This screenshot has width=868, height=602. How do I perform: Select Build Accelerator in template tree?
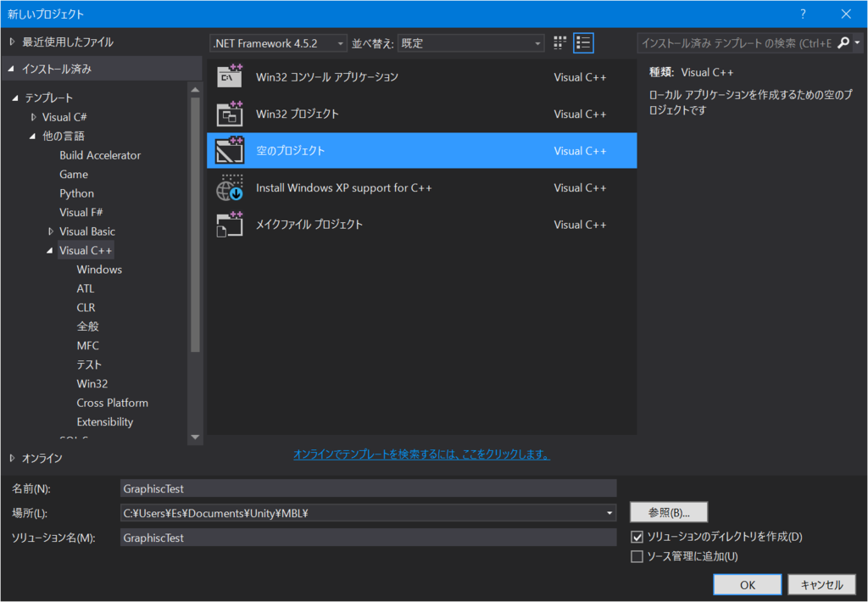[100, 155]
